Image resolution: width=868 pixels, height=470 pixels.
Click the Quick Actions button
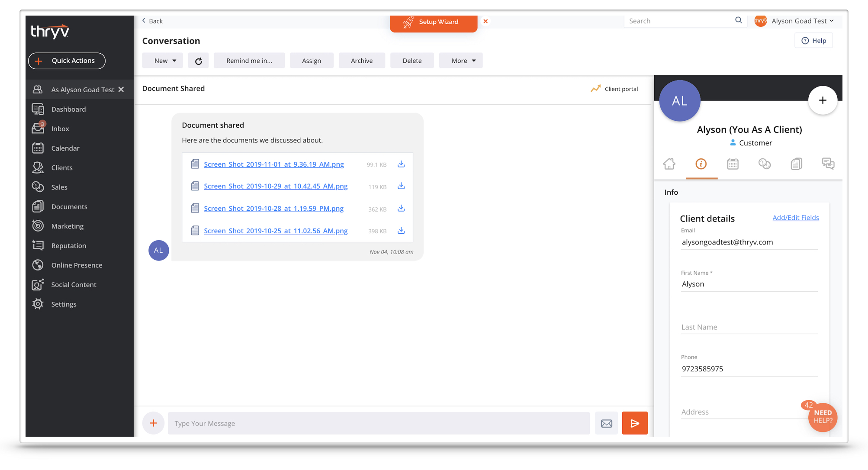pos(67,61)
